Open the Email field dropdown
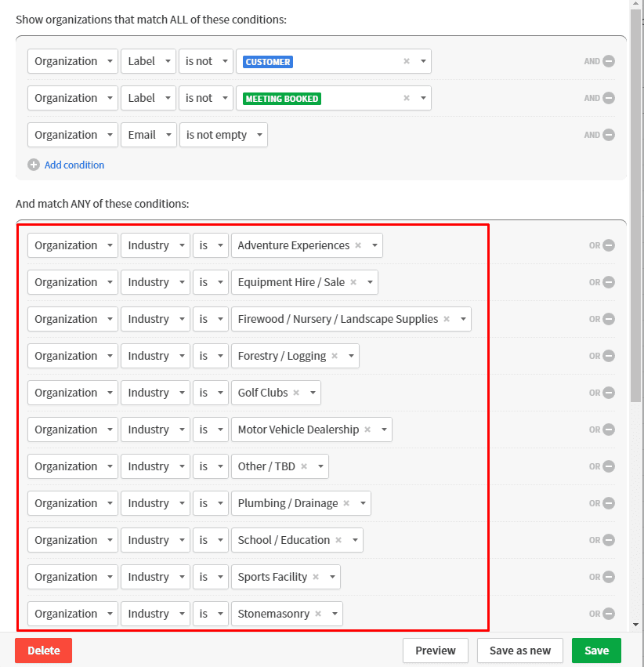 pos(149,135)
